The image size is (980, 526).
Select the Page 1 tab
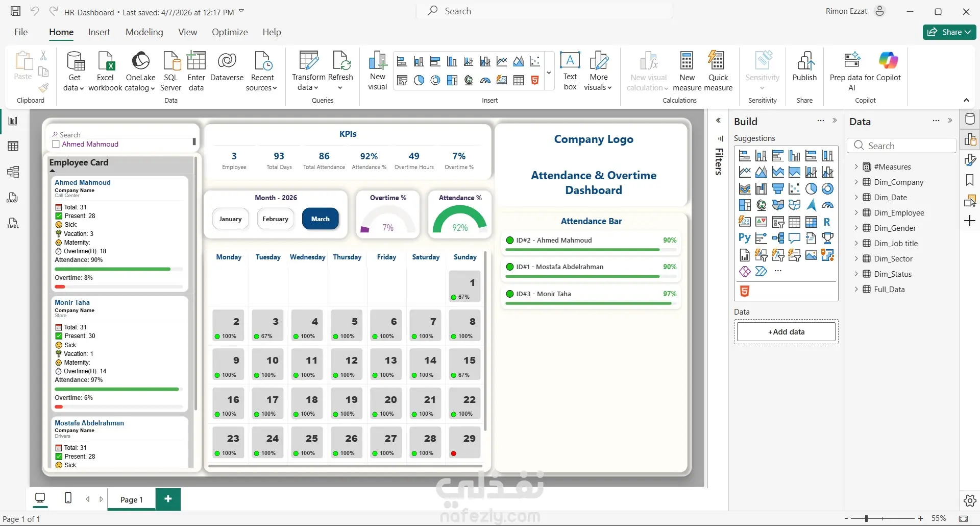click(132, 499)
